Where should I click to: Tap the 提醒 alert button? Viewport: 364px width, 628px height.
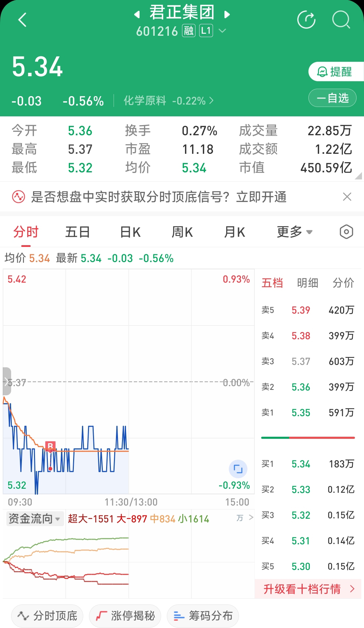coord(336,72)
